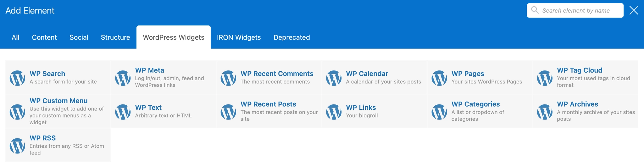Focus the Search element by name field

pos(575,10)
